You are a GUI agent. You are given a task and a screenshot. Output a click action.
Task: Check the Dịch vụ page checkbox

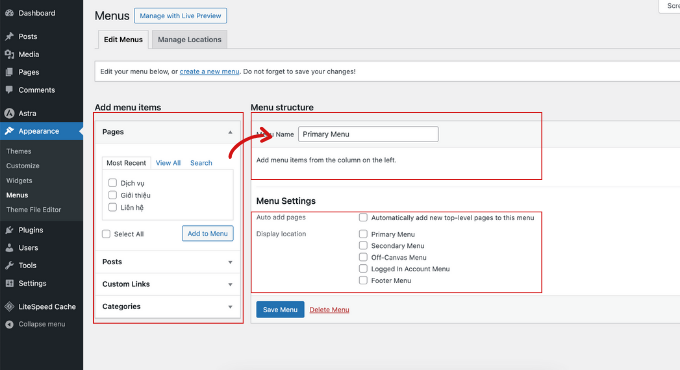pyautogui.click(x=112, y=183)
